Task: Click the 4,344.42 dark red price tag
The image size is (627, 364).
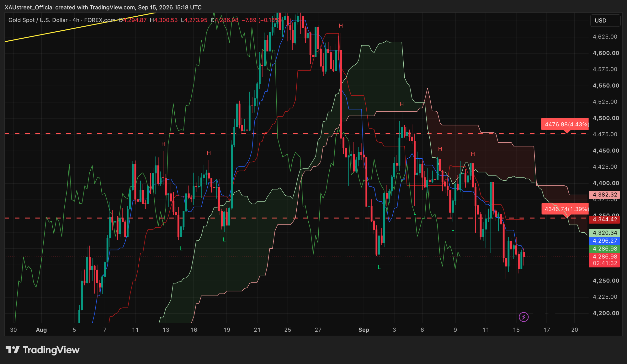Action: coord(604,219)
